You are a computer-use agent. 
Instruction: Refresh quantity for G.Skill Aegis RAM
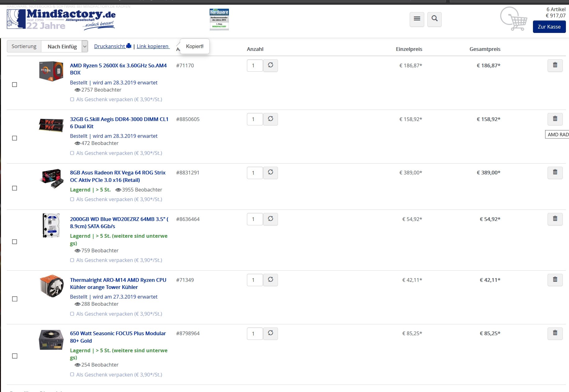271,119
